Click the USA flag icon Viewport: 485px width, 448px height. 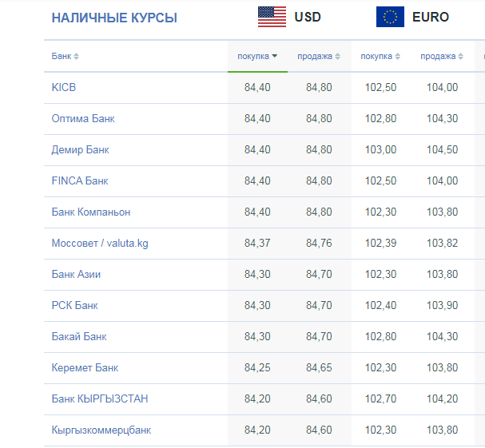point(272,17)
